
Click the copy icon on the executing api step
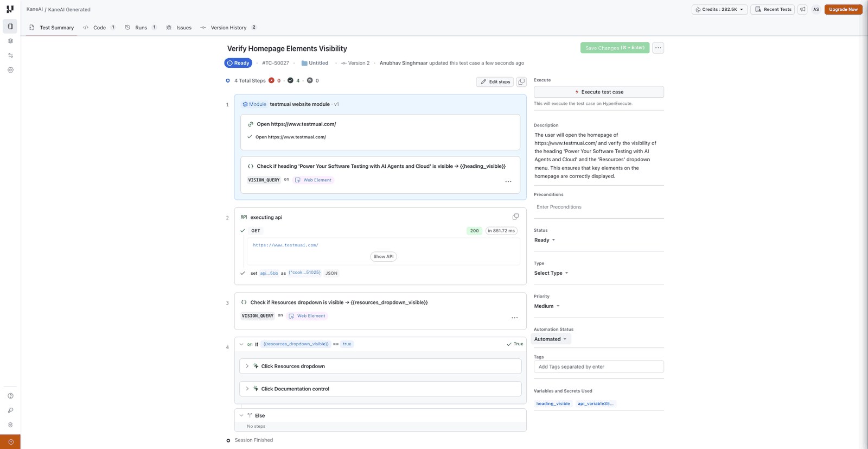click(515, 217)
